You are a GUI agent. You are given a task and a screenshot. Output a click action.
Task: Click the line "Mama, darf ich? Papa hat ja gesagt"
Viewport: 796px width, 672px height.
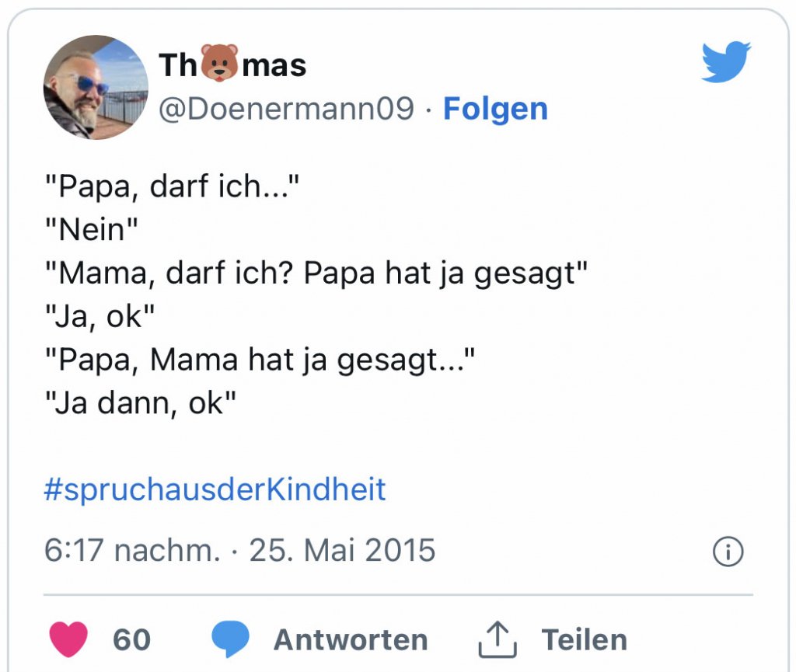316,274
